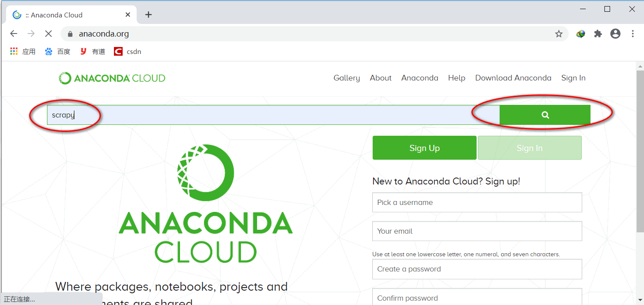Screen dimensions: 644x305
Task: Open the Help nav link
Action: coord(457,78)
